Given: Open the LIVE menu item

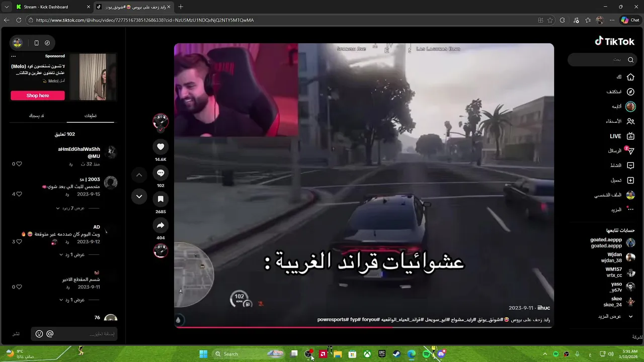Looking at the screenshot, I should pyautogui.click(x=622, y=136).
